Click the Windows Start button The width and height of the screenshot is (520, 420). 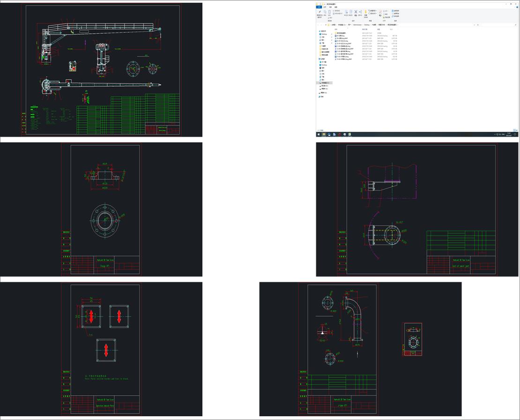click(319, 134)
